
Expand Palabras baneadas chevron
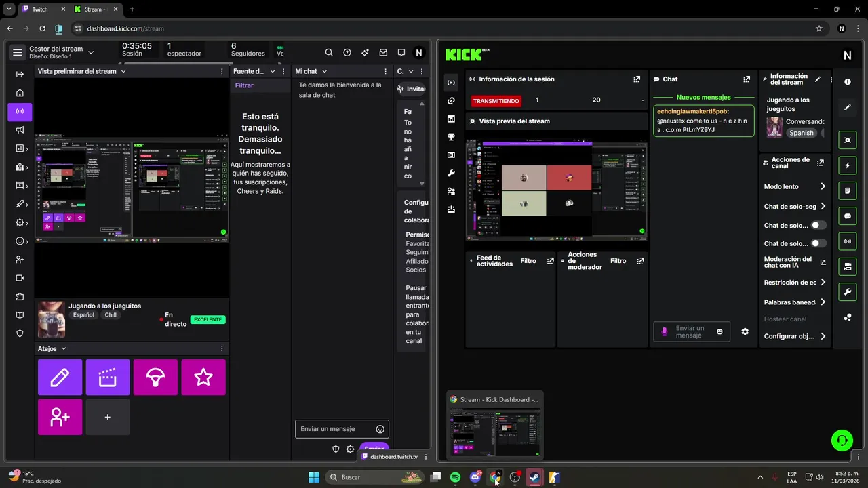[823, 302]
